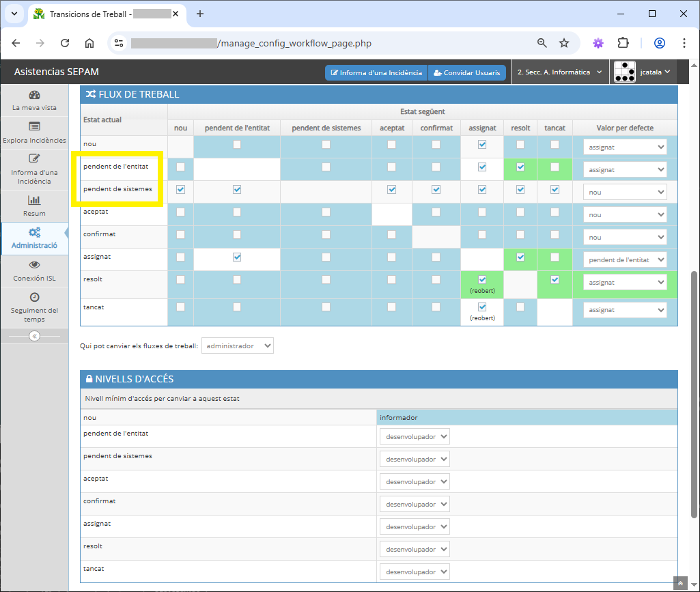Uncheck resolt to tancat transition checkbox
The image size is (700, 592).
tap(555, 280)
